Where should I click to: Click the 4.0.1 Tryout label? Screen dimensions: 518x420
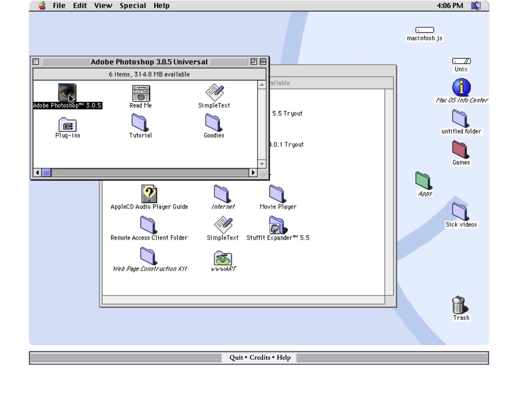coord(286,145)
